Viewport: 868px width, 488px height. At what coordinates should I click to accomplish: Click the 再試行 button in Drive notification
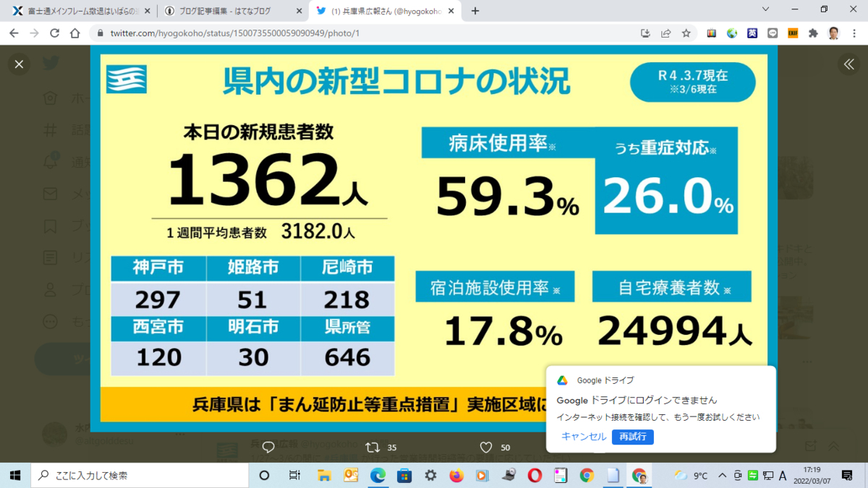[633, 437]
